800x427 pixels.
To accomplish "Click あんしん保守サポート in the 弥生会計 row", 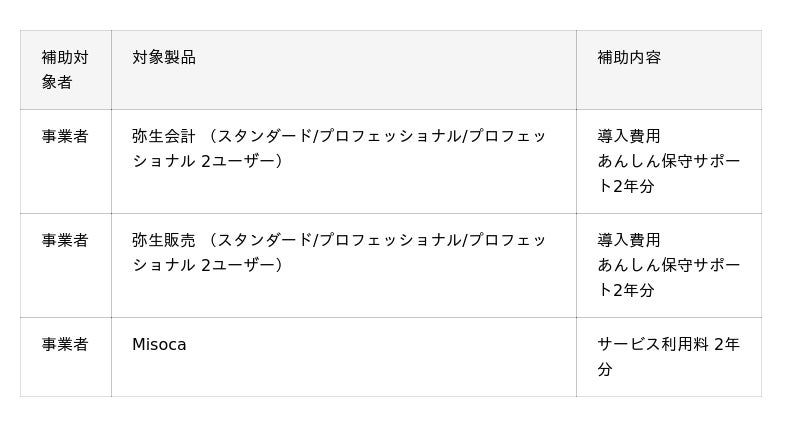I will click(668, 161).
